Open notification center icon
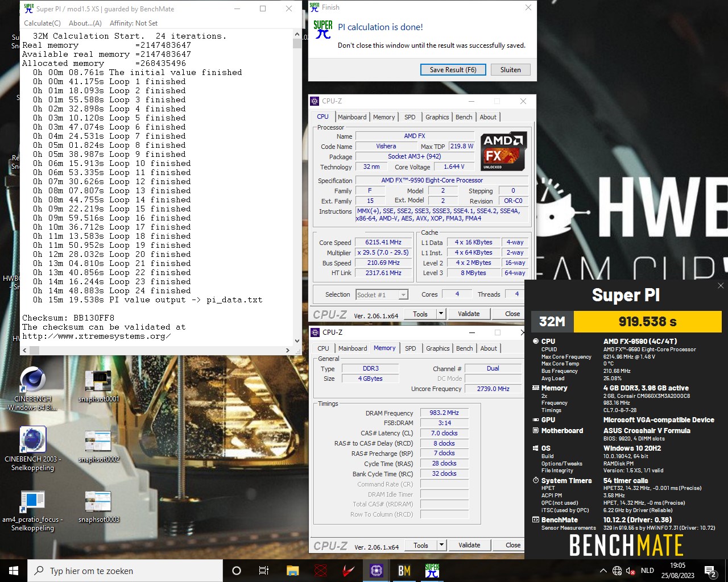Viewport: 728px width, 582px height. click(710, 571)
